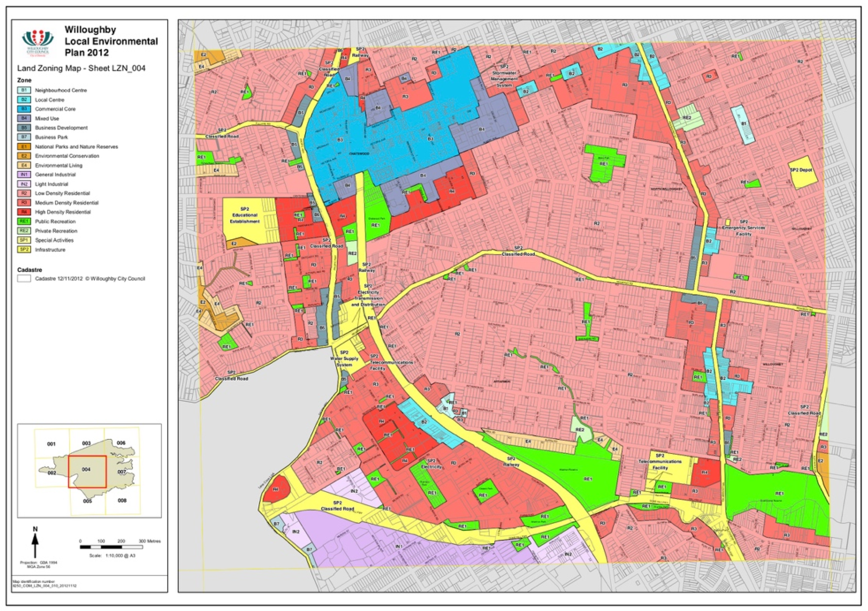Click the 'Land Zoning Map - Sheet LZN_004' heading

(x=81, y=68)
